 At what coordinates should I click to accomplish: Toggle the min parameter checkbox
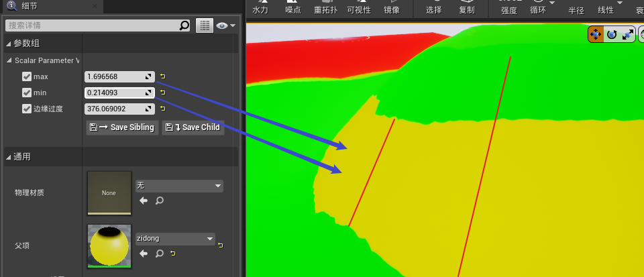27,93
